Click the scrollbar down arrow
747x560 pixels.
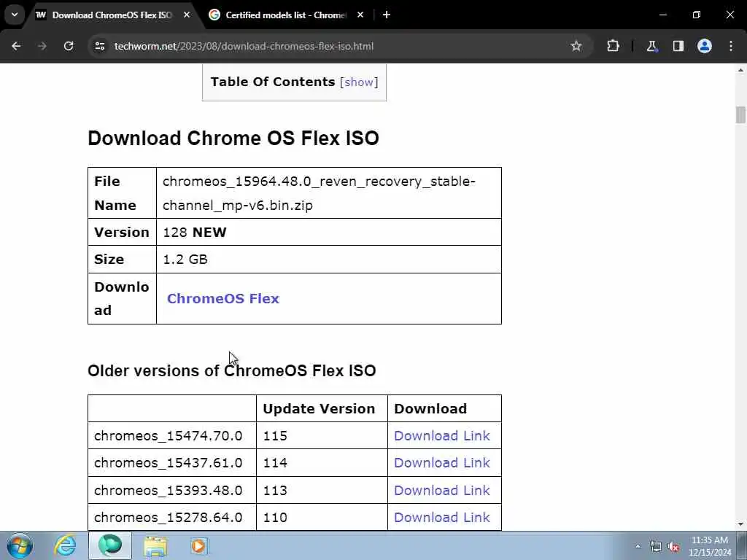[740, 524]
